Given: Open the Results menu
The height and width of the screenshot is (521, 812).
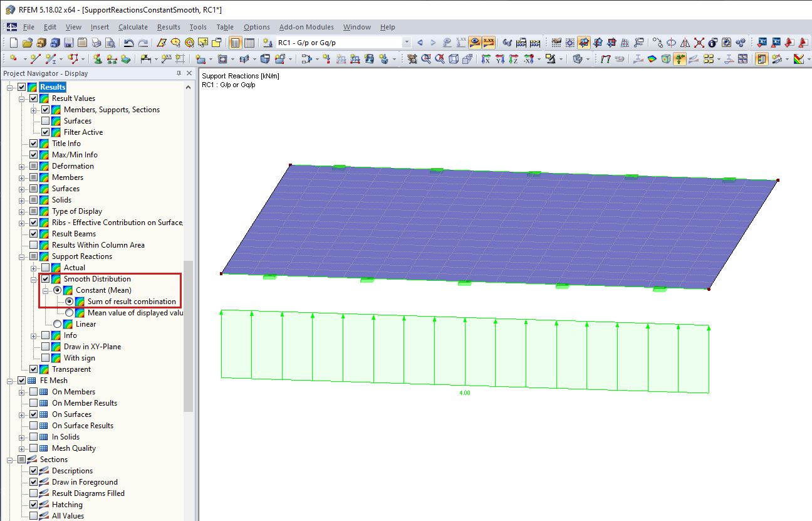Looking at the screenshot, I should point(169,27).
